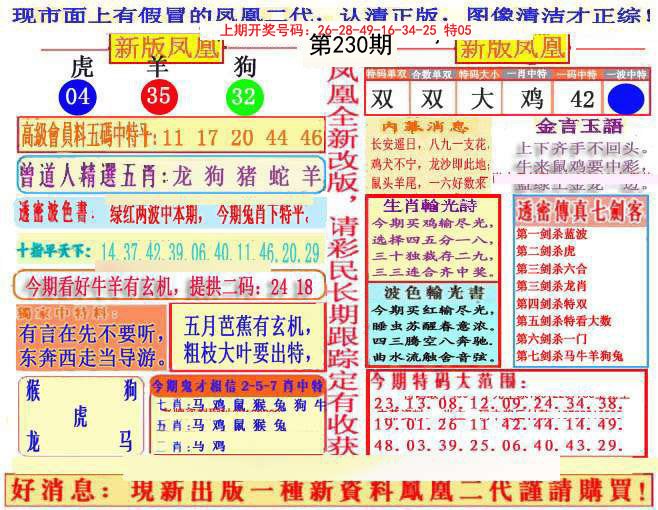Click the line '粗枝大叶要出特'
Viewport: 658px width, 510px height.
(x=248, y=352)
